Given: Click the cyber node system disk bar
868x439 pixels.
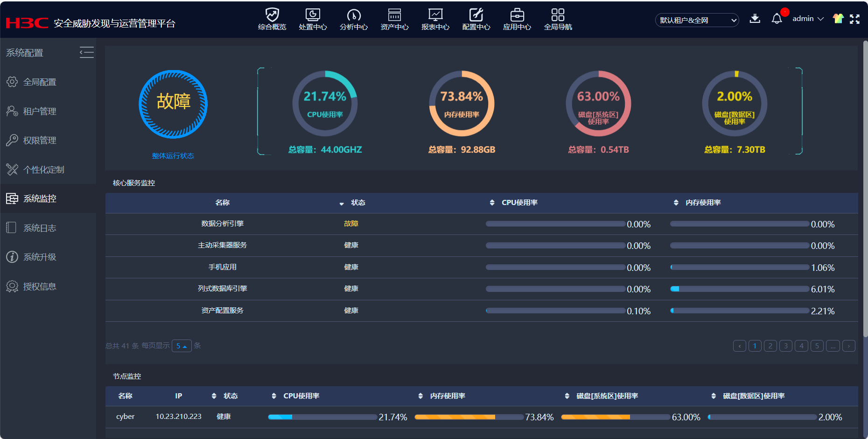Looking at the screenshot, I should [616, 417].
